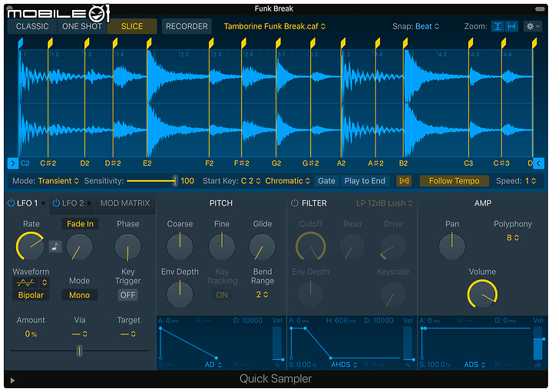The image size is (552, 392).
Task: Click the amp envelope Vel slider
Action: tap(538, 343)
